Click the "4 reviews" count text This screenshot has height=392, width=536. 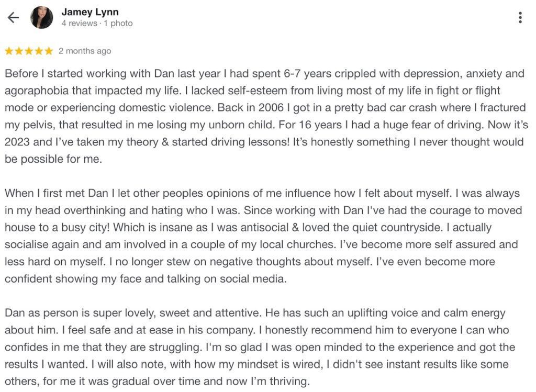[79, 24]
